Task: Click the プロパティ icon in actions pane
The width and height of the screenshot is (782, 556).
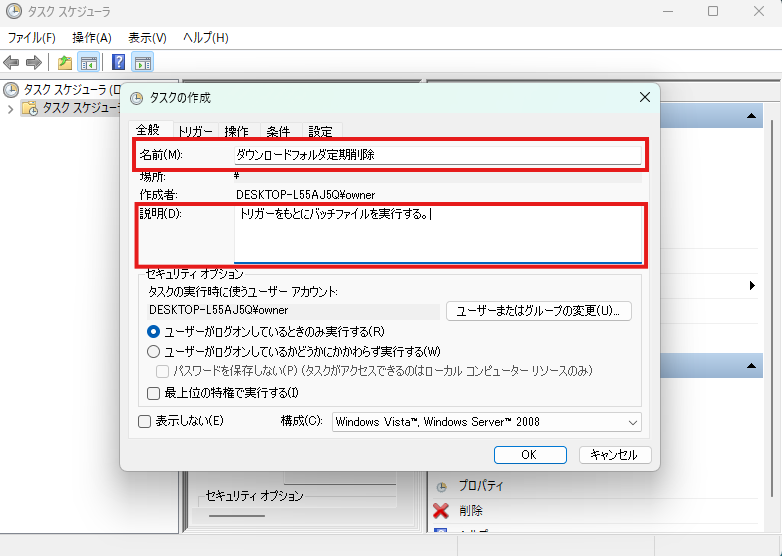Action: click(441, 487)
